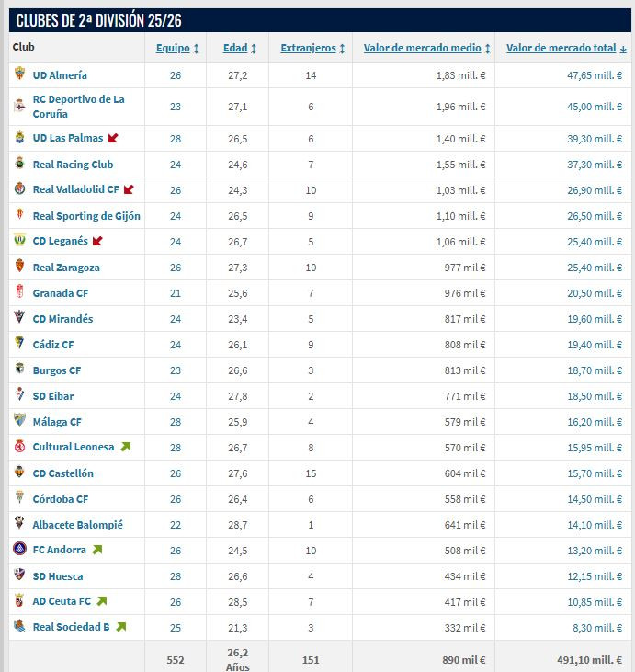Click the Real Sociedad B crest

pos(19,626)
